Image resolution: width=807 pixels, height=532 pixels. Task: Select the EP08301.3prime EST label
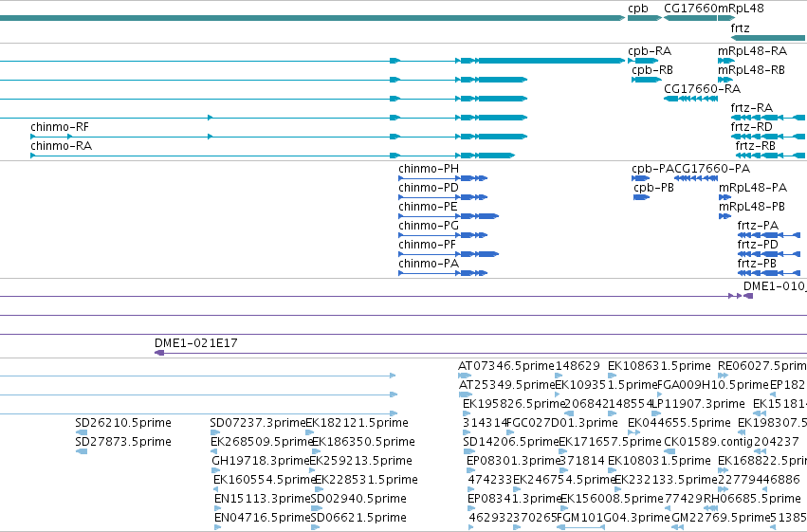point(513,461)
